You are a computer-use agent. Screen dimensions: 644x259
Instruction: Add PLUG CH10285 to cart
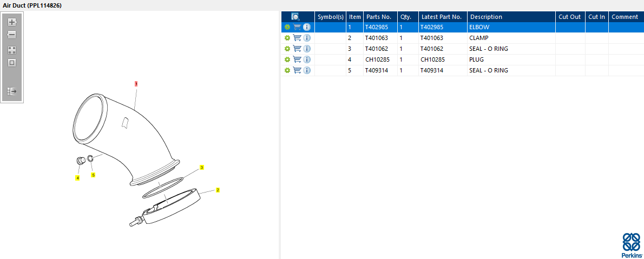point(297,59)
